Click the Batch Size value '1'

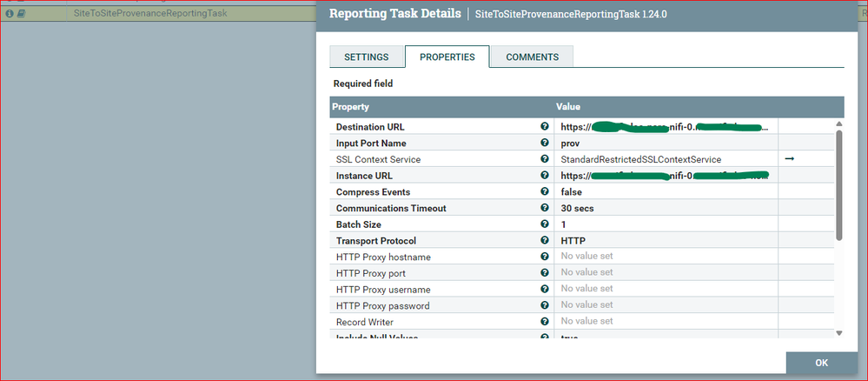pyautogui.click(x=564, y=224)
